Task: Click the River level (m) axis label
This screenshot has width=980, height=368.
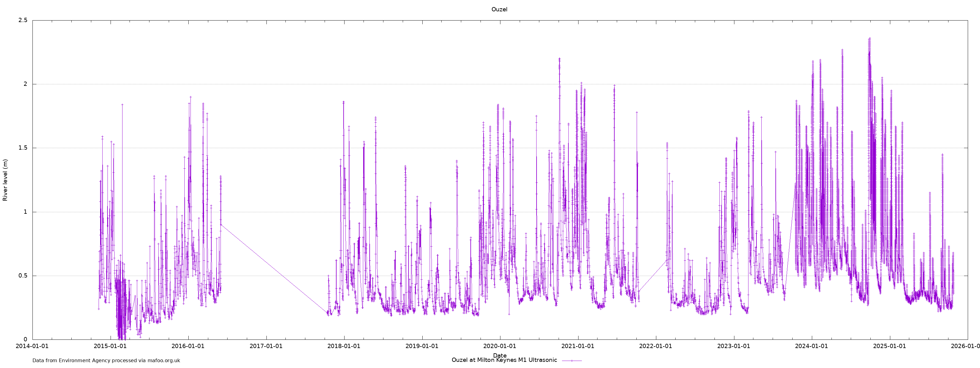Action: click(5, 180)
